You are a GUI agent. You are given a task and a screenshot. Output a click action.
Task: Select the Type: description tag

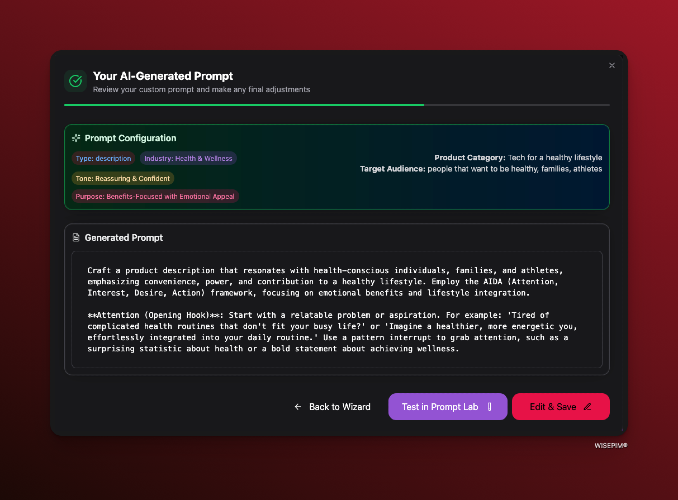103,158
